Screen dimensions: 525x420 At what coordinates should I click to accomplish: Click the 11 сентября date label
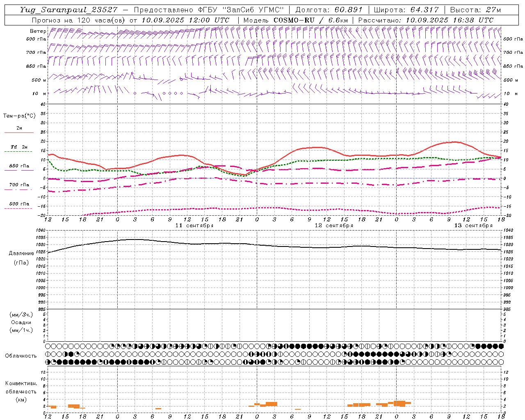[194, 226]
